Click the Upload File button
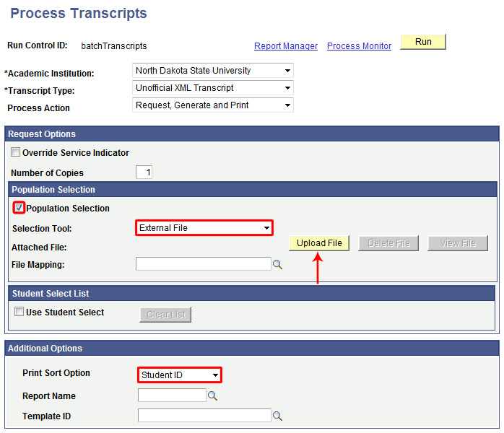Image resolution: width=504 pixels, height=433 pixels. (319, 243)
